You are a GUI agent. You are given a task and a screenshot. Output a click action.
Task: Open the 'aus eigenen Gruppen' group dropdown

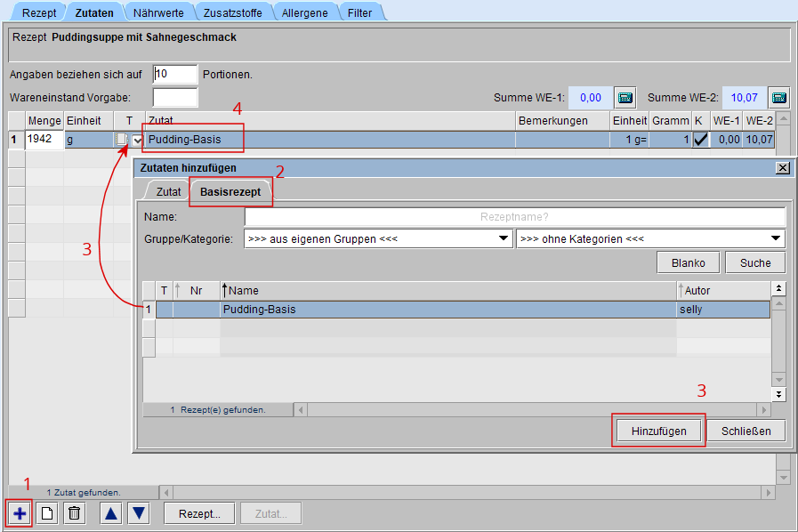[378, 238]
